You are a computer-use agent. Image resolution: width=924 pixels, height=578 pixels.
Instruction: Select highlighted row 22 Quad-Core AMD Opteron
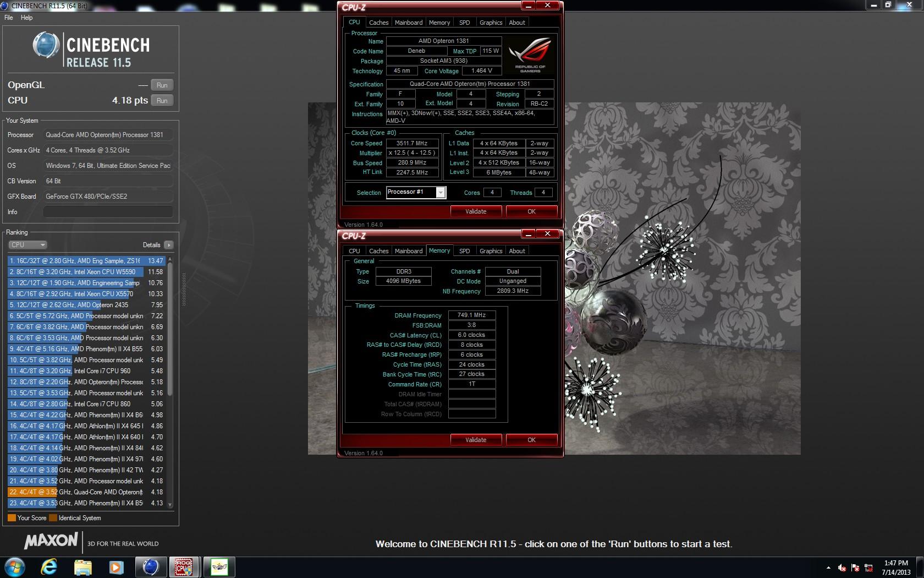pyautogui.click(x=86, y=492)
